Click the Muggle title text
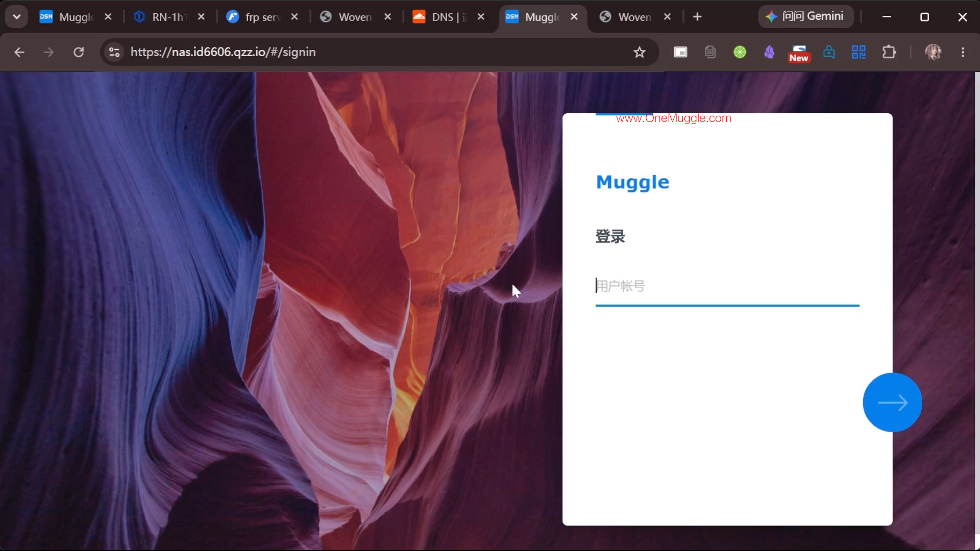The height and width of the screenshot is (551, 980). (632, 182)
